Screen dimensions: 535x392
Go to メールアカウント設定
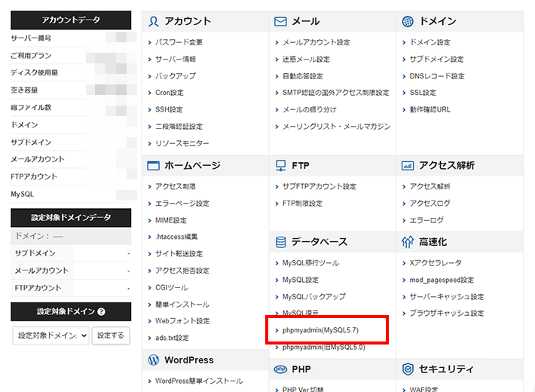point(316,42)
